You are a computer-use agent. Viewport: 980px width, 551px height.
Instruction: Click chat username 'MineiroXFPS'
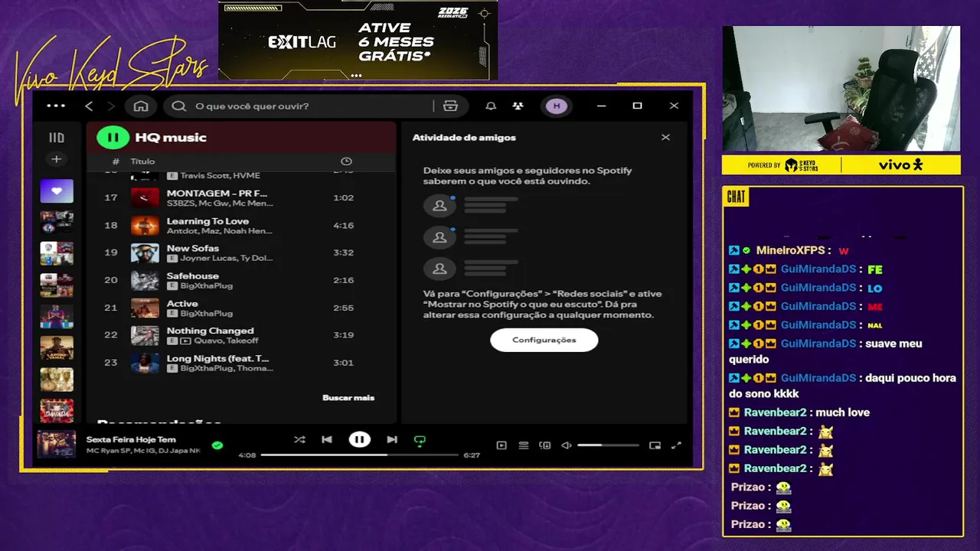coord(790,250)
